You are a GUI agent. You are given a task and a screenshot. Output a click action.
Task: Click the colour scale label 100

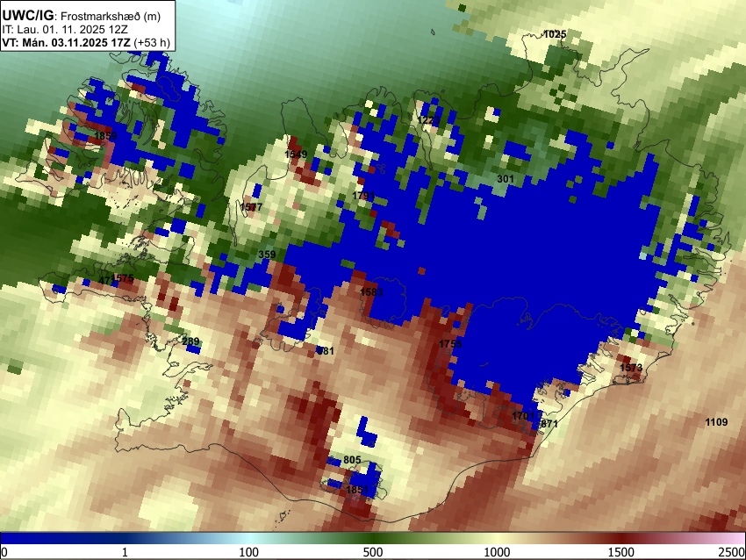point(248,552)
